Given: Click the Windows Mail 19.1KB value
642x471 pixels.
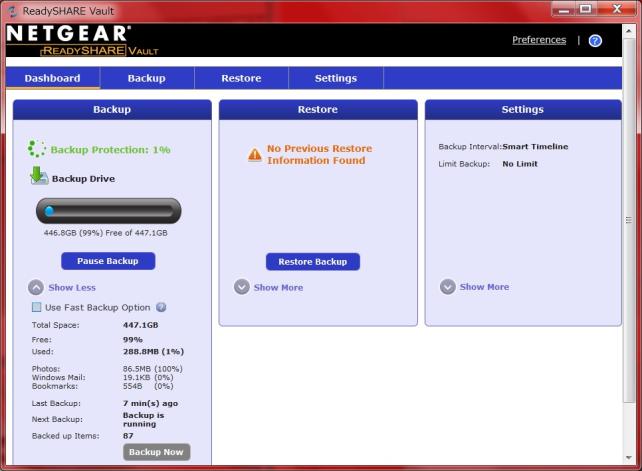Looking at the screenshot, I should tap(148, 377).
